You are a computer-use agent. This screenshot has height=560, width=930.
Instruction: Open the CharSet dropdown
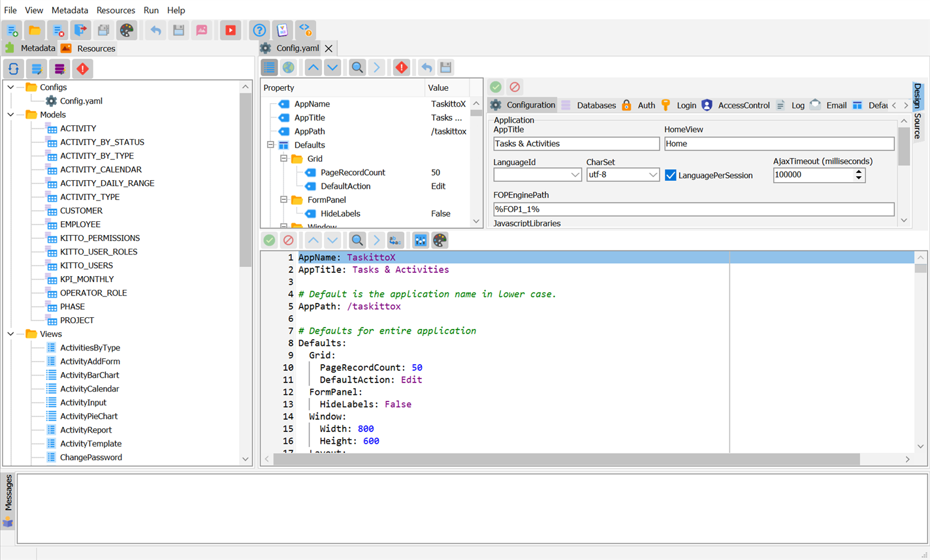tap(652, 174)
